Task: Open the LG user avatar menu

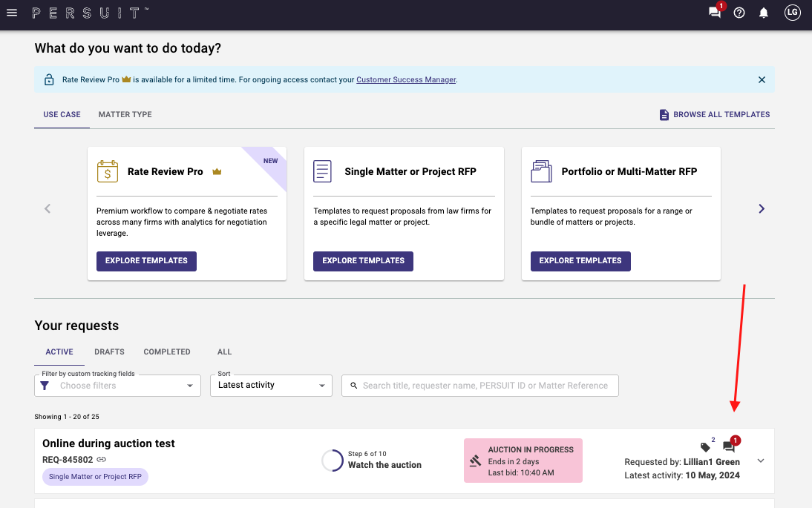Action: pyautogui.click(x=792, y=13)
